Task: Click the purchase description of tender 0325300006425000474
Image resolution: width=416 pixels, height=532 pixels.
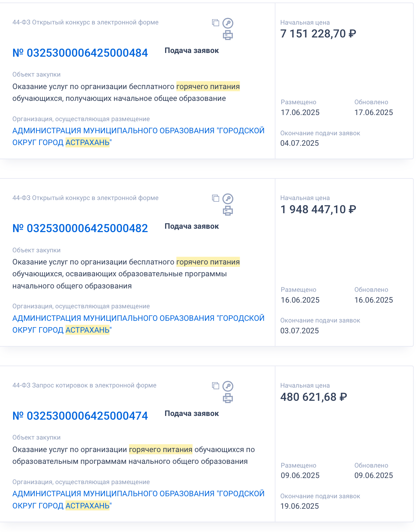Action: [x=134, y=455]
